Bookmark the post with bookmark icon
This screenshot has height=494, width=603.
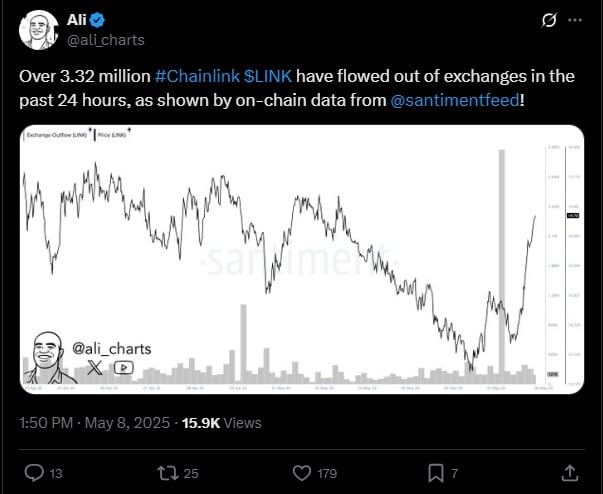coord(436,473)
